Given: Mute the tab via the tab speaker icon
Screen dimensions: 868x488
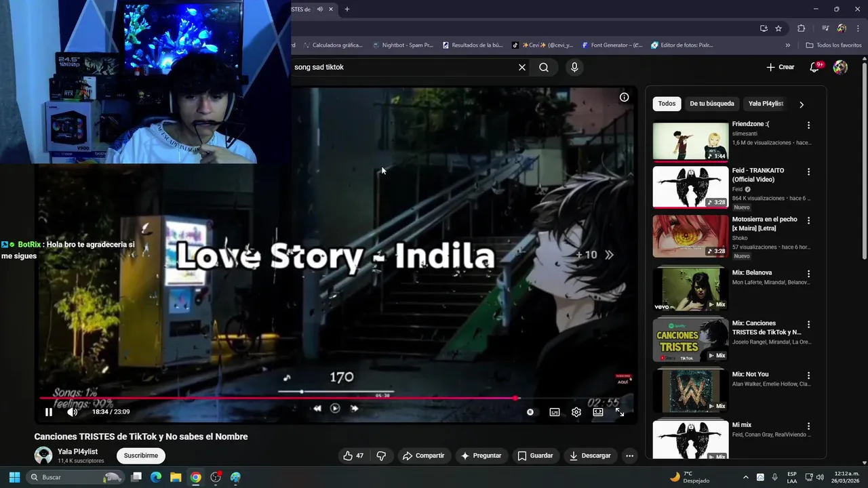Looking at the screenshot, I should pyautogui.click(x=319, y=9).
